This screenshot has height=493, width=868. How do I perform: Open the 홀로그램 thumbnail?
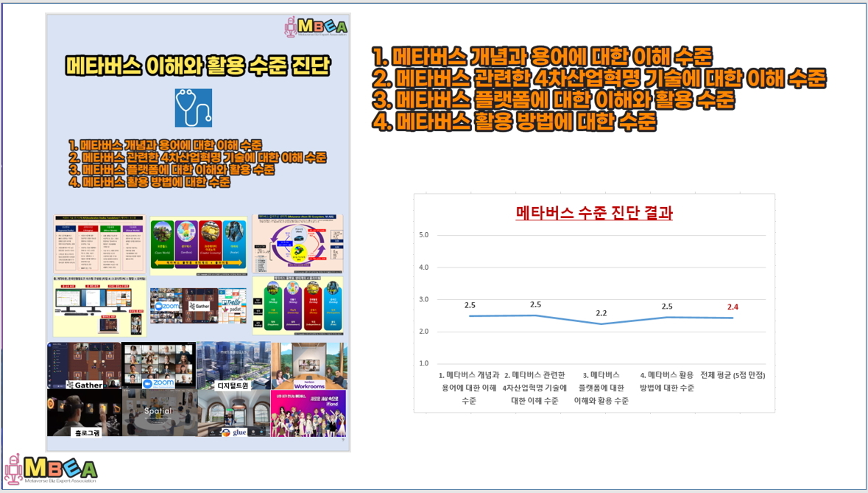pyautogui.click(x=84, y=413)
